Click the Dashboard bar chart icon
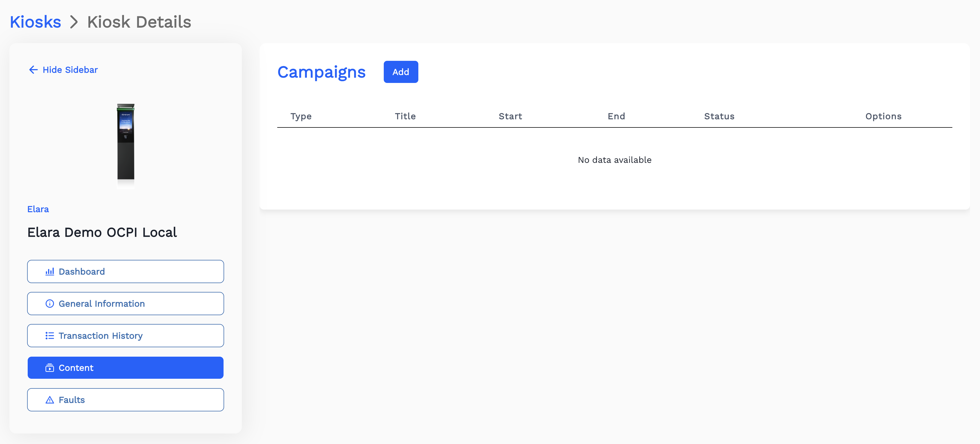The height and width of the screenshot is (444, 980). [50, 271]
